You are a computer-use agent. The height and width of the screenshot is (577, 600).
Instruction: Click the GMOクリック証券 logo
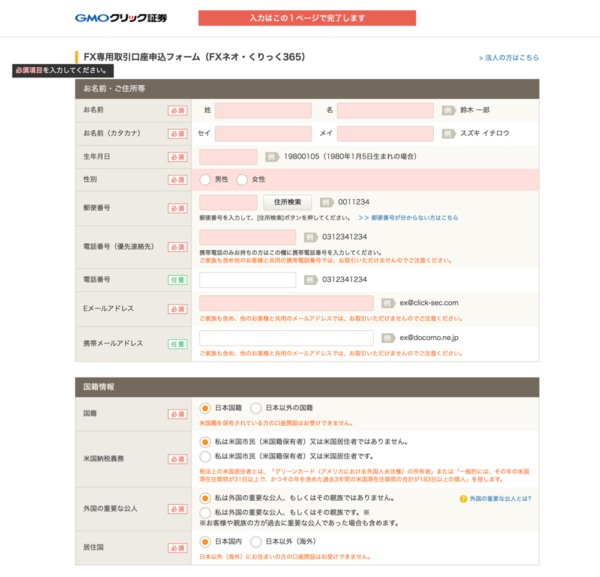121,18
